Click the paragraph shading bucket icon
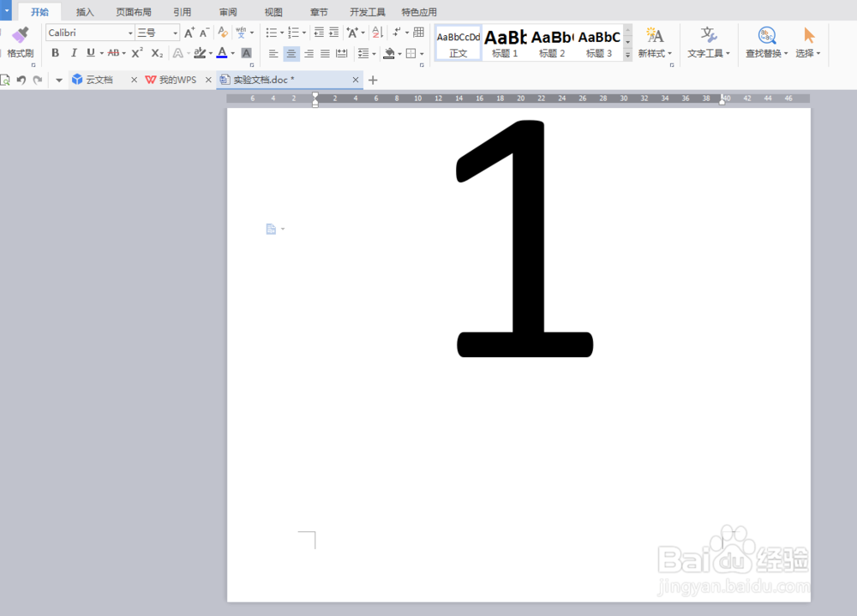 (x=389, y=53)
